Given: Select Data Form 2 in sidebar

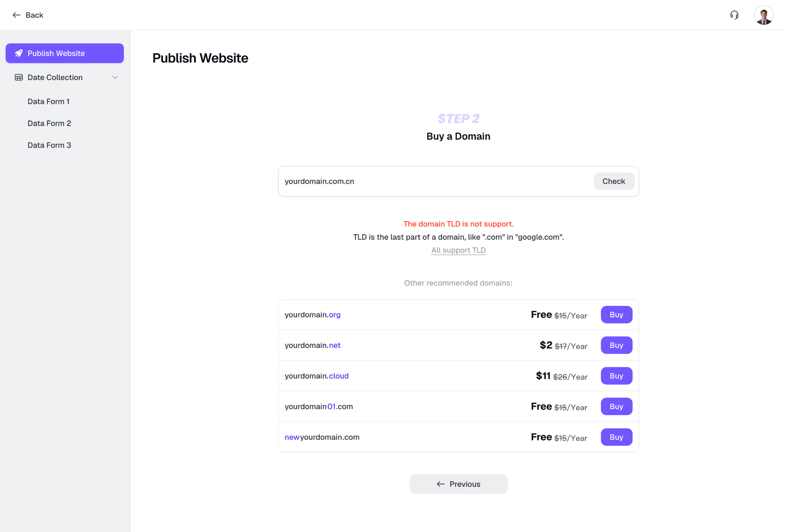Looking at the screenshot, I should point(49,123).
